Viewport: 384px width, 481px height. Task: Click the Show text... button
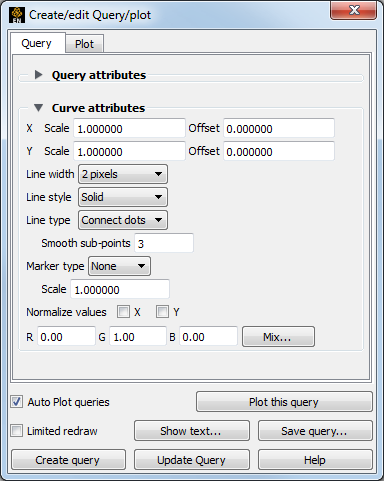point(192,431)
